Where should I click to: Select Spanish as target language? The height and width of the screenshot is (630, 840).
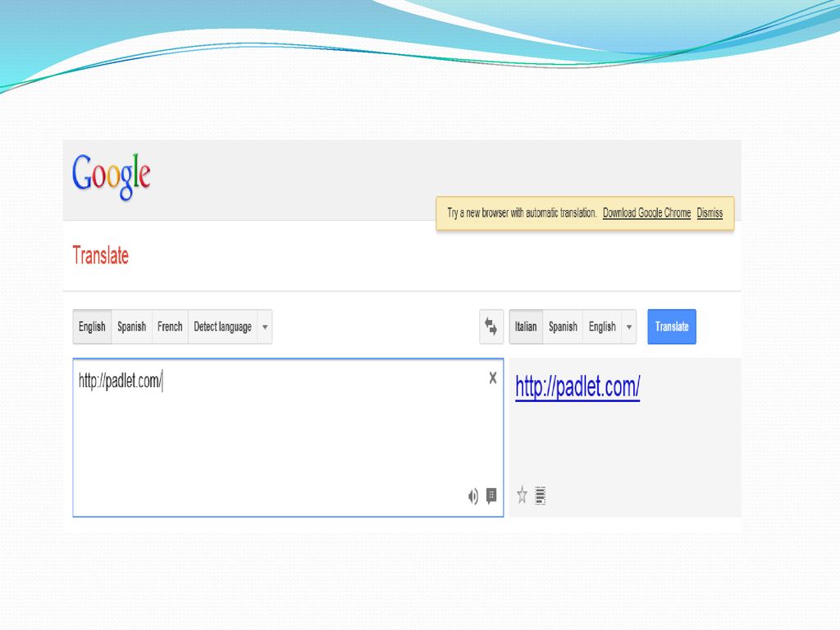(x=563, y=326)
